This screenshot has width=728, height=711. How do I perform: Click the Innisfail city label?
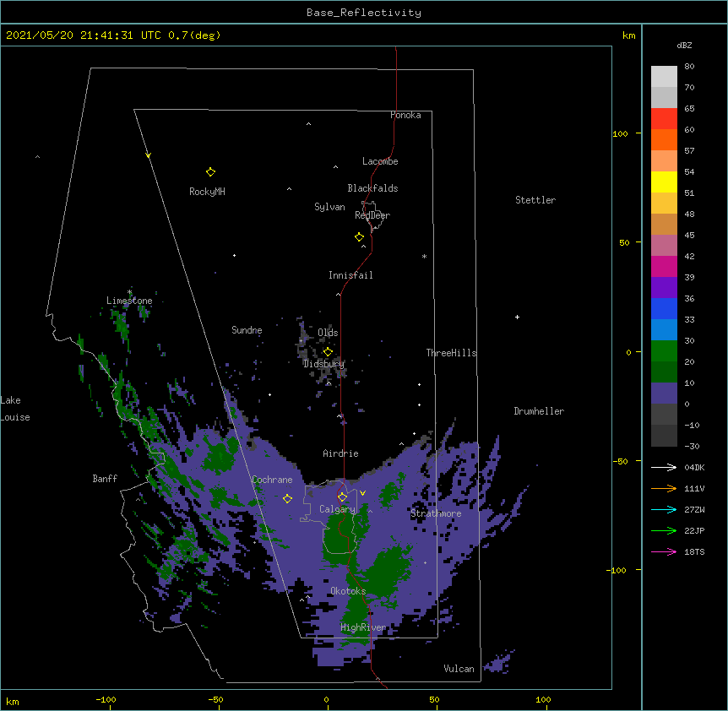coord(350,275)
